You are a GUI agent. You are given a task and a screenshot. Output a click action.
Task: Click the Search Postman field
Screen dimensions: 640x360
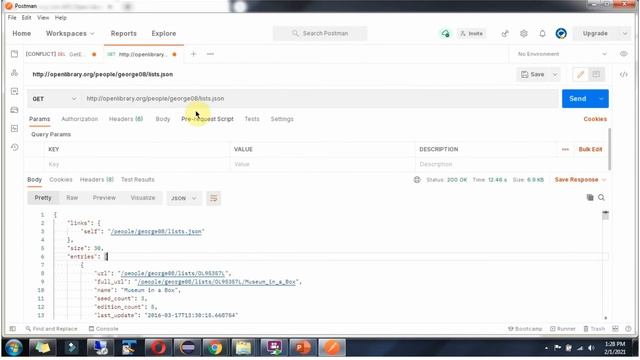[x=320, y=33]
